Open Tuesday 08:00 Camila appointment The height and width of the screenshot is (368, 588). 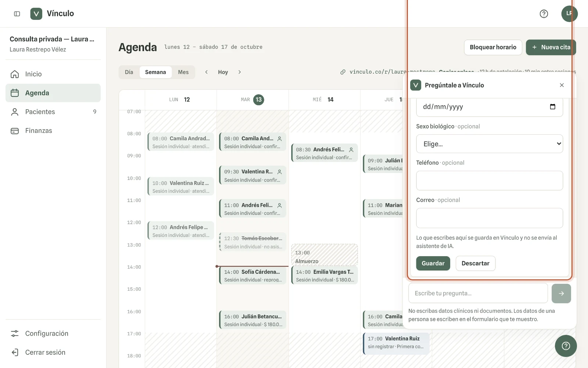[x=252, y=142]
